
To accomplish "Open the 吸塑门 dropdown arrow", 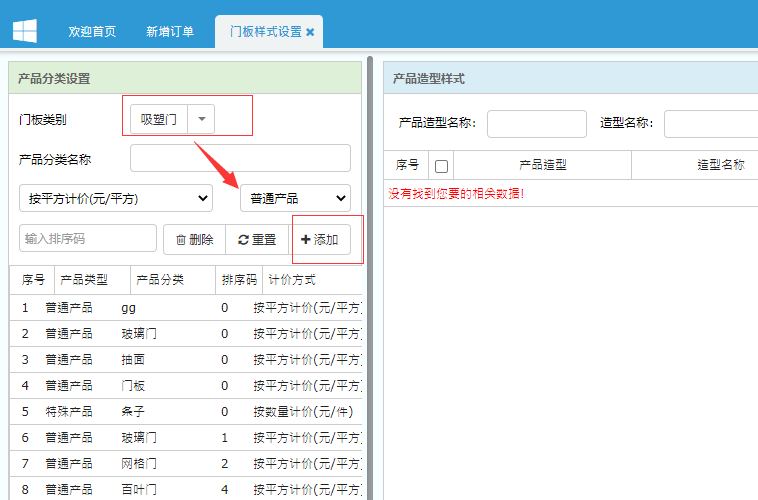I will [x=202, y=119].
